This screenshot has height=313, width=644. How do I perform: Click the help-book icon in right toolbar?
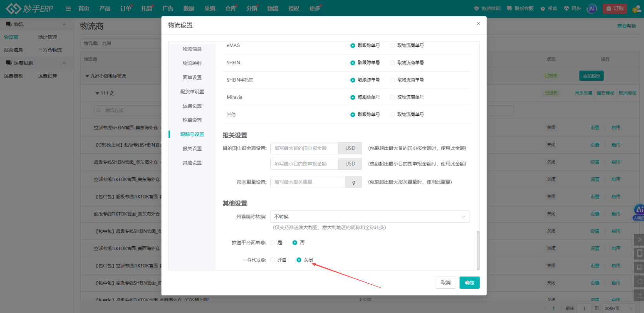[x=639, y=267]
